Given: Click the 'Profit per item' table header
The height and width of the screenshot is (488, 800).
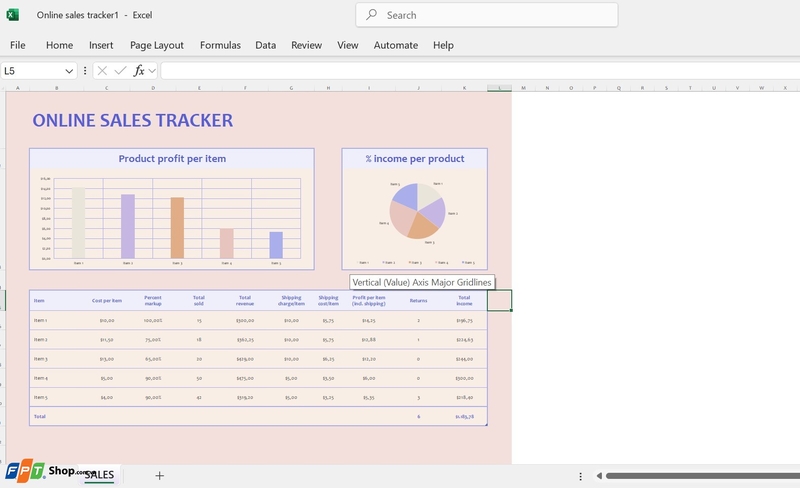Looking at the screenshot, I should pyautogui.click(x=368, y=301).
